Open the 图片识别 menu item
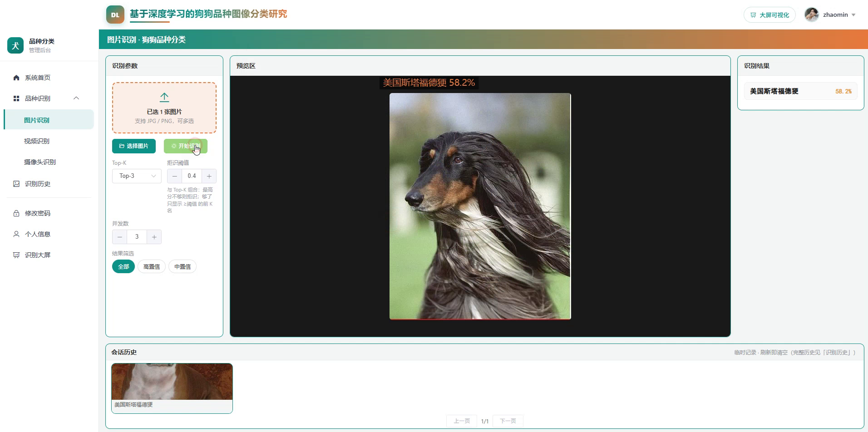 [x=49, y=120]
